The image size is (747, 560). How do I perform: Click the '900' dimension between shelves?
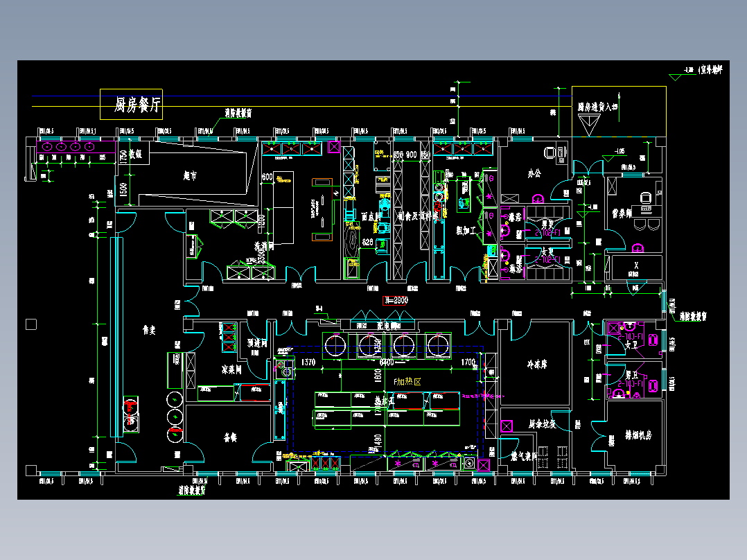click(411, 155)
